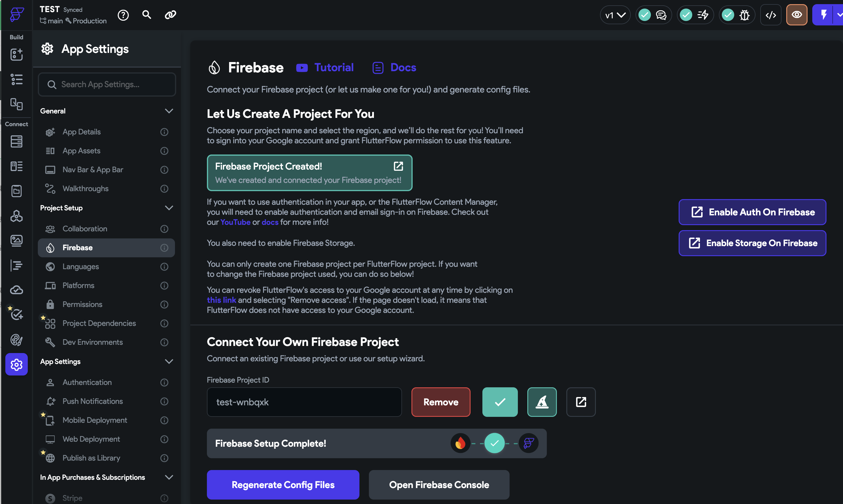Open Project Dependencies settings

click(x=106, y=323)
